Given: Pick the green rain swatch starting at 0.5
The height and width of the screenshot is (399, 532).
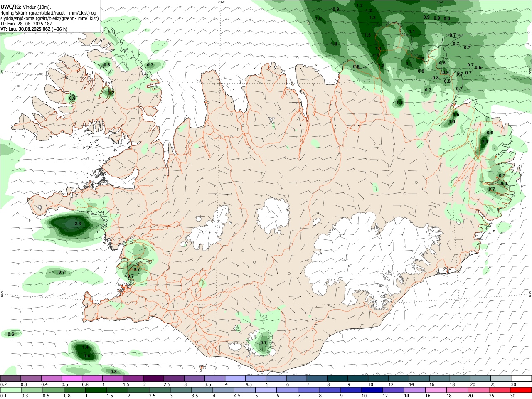Looking at the screenshot, I should [54, 390].
